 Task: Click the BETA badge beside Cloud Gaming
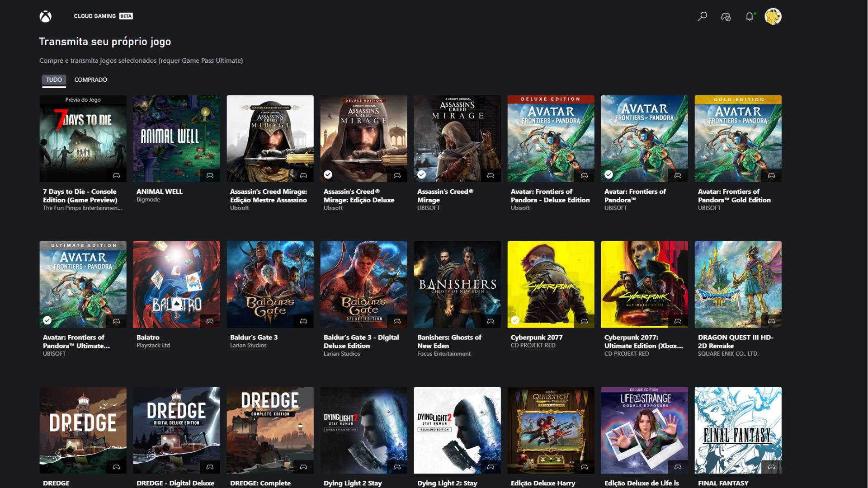click(126, 16)
